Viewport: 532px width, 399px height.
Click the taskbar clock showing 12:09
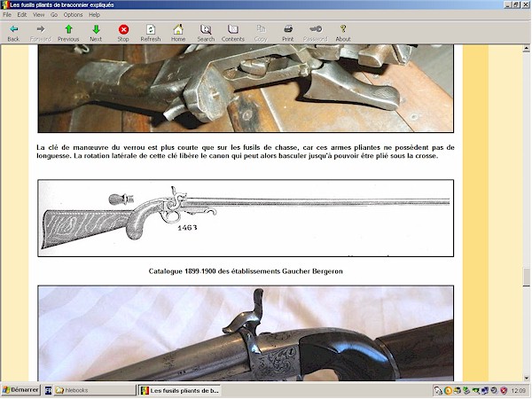tap(519, 390)
